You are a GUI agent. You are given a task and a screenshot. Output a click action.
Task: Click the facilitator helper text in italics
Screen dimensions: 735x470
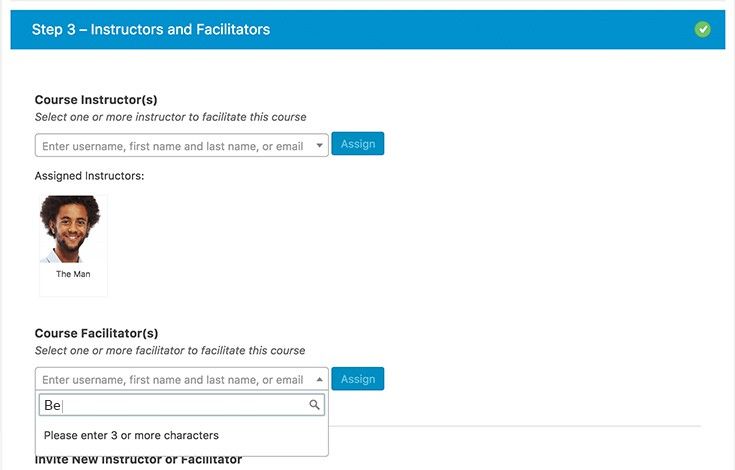(170, 351)
